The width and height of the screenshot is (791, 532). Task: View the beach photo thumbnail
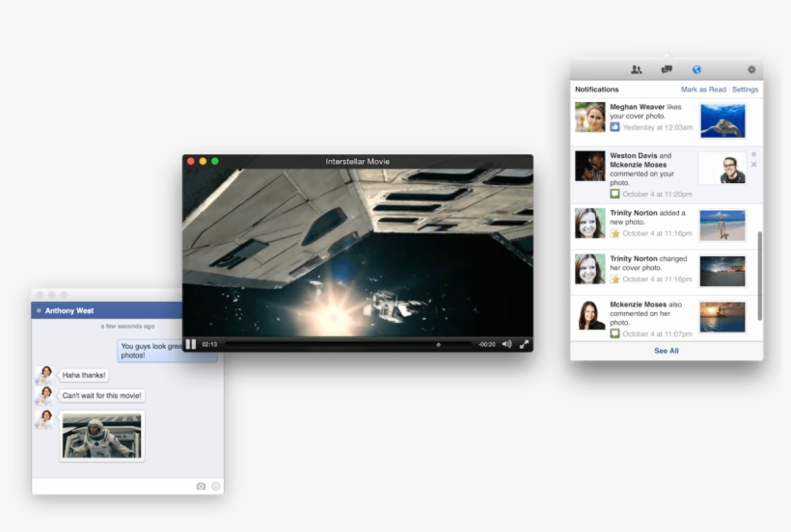723,226
